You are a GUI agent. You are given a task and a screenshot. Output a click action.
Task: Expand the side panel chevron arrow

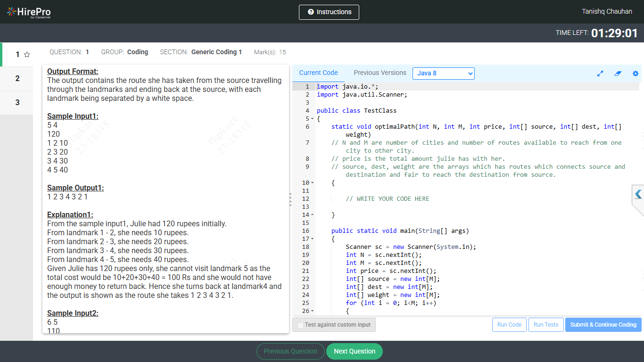coord(638,194)
